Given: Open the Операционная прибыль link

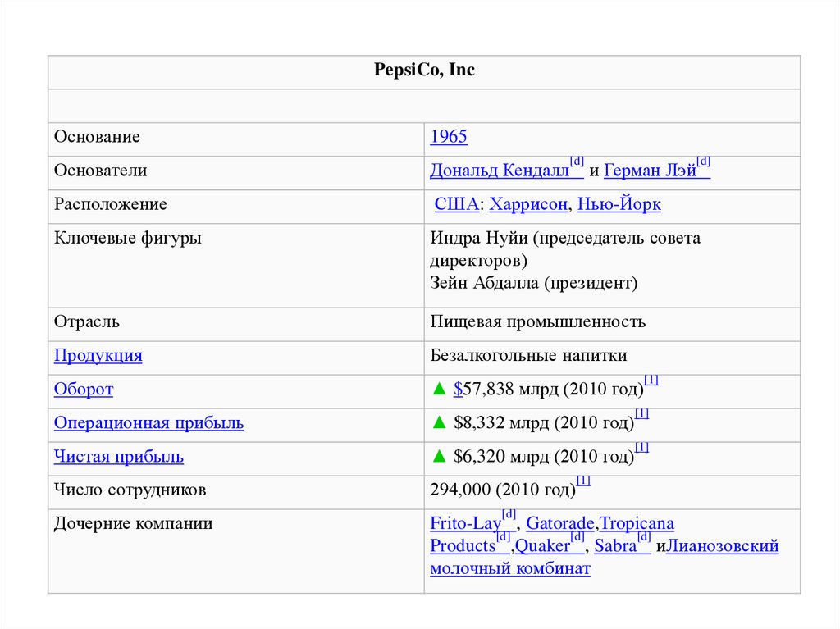Looking at the screenshot, I should (148, 423).
